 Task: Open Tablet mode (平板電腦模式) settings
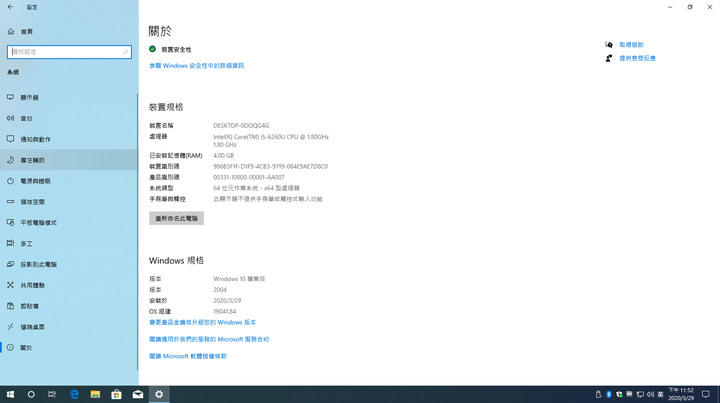coord(69,223)
